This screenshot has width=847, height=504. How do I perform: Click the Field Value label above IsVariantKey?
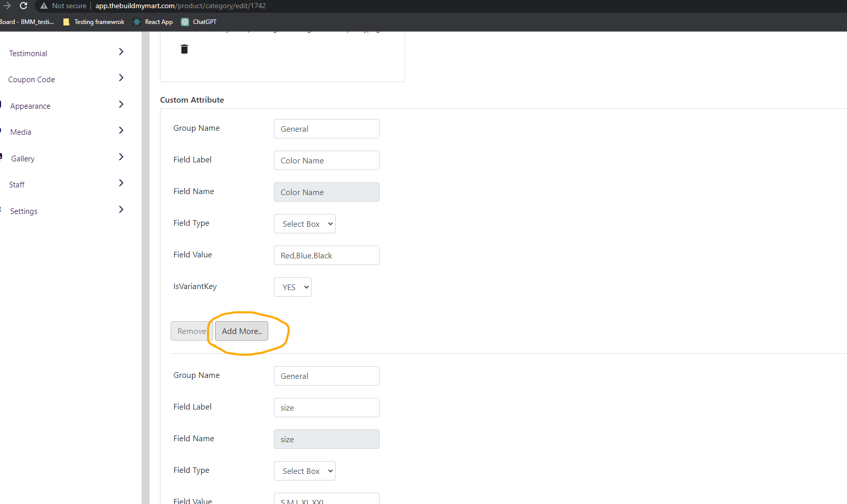click(x=193, y=254)
